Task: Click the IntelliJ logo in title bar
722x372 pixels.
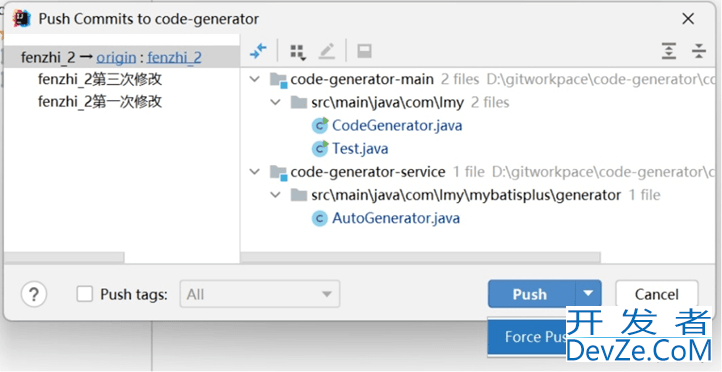Action: tap(21, 18)
